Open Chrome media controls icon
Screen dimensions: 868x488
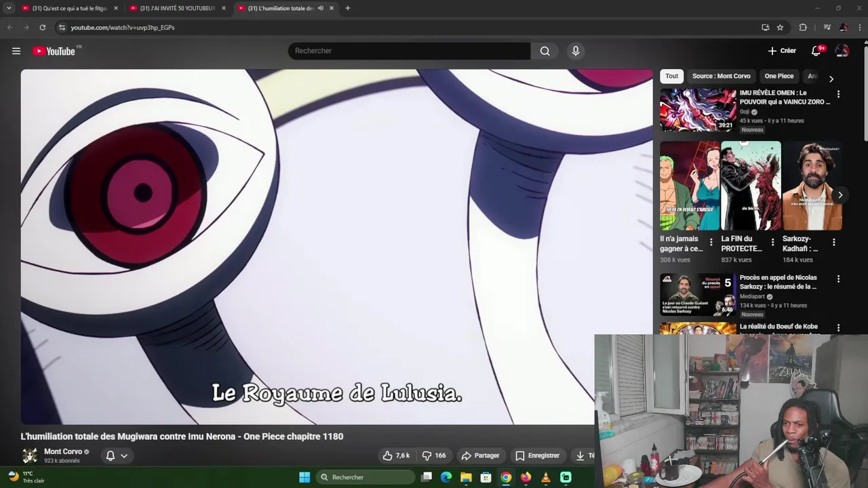(x=827, y=27)
